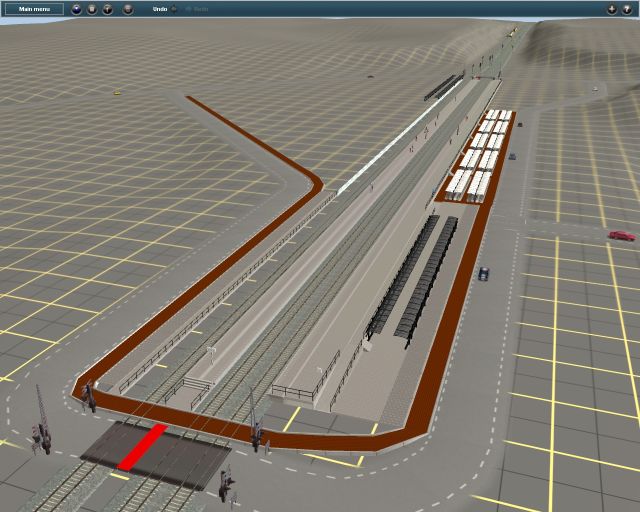Click the red strip on the level crossing
The height and width of the screenshot is (512, 640).
coord(142,447)
